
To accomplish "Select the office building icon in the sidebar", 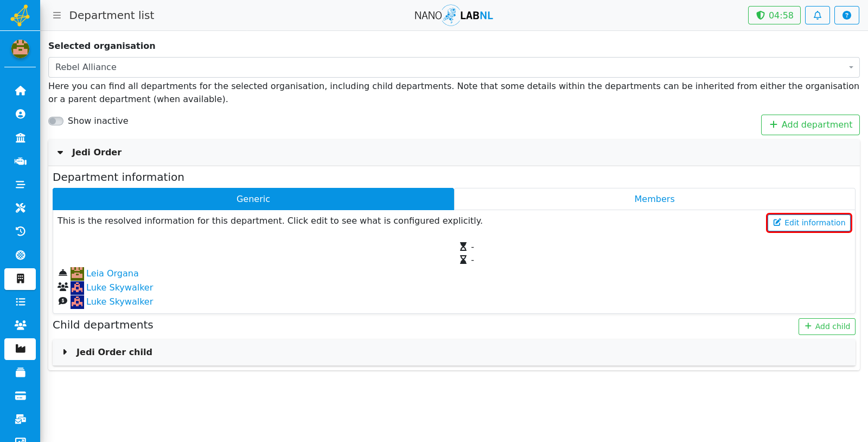I will 20,279.
